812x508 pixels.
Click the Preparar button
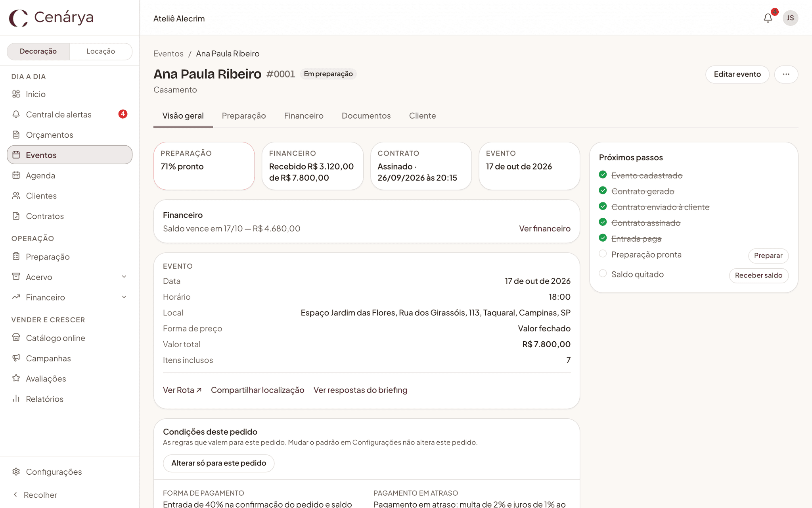coord(768,256)
